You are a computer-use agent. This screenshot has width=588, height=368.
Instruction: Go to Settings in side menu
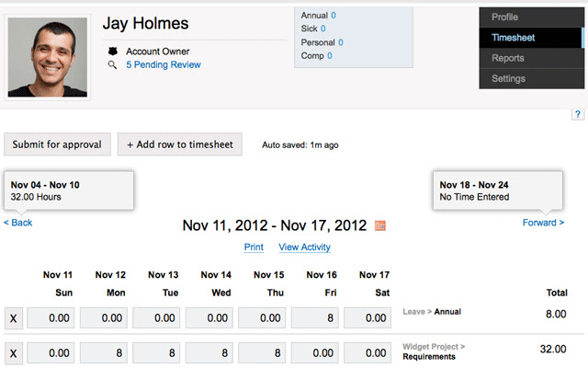531,78
